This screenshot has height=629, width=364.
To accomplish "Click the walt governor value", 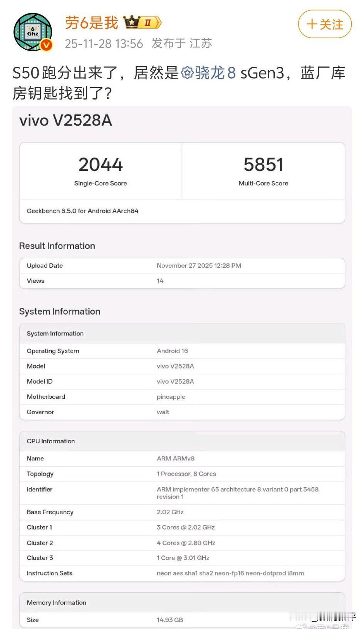I will (x=163, y=412).
